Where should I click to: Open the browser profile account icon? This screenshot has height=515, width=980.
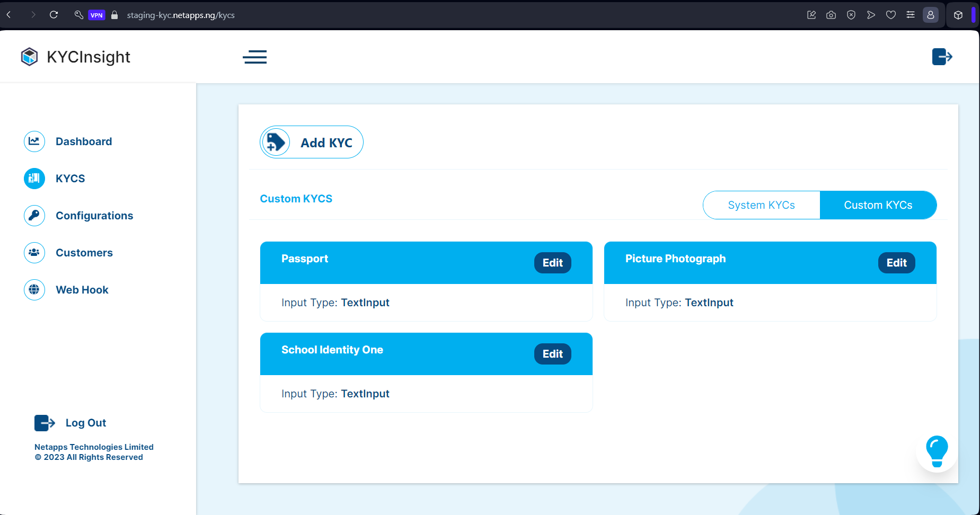931,15
